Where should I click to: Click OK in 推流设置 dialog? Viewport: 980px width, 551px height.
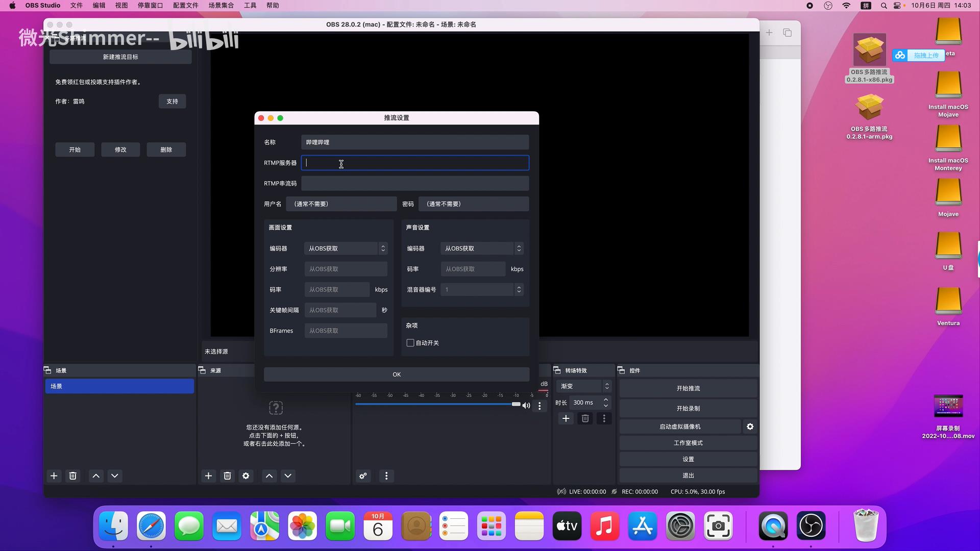[397, 374]
